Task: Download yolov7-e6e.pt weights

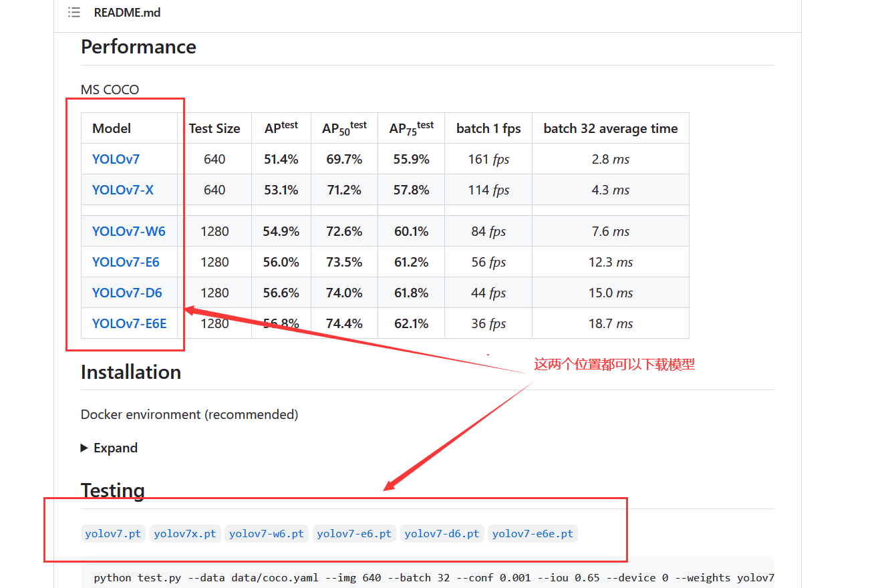Action: pyautogui.click(x=532, y=533)
